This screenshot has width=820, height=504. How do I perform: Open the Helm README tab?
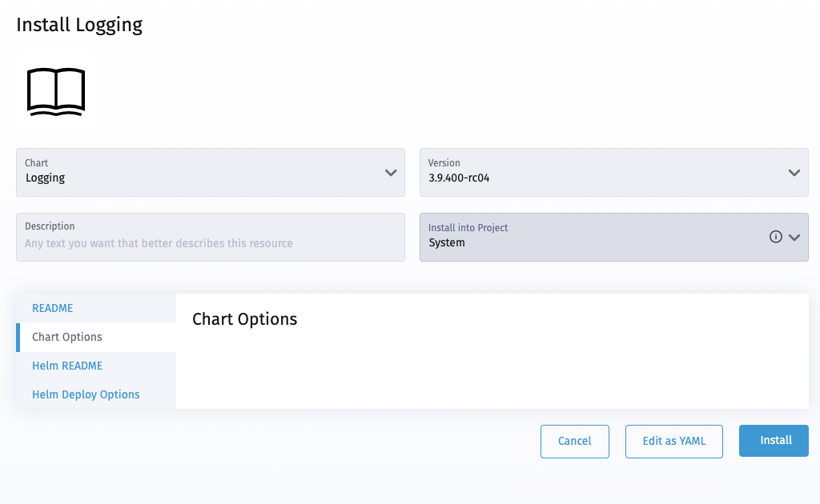[66, 366]
